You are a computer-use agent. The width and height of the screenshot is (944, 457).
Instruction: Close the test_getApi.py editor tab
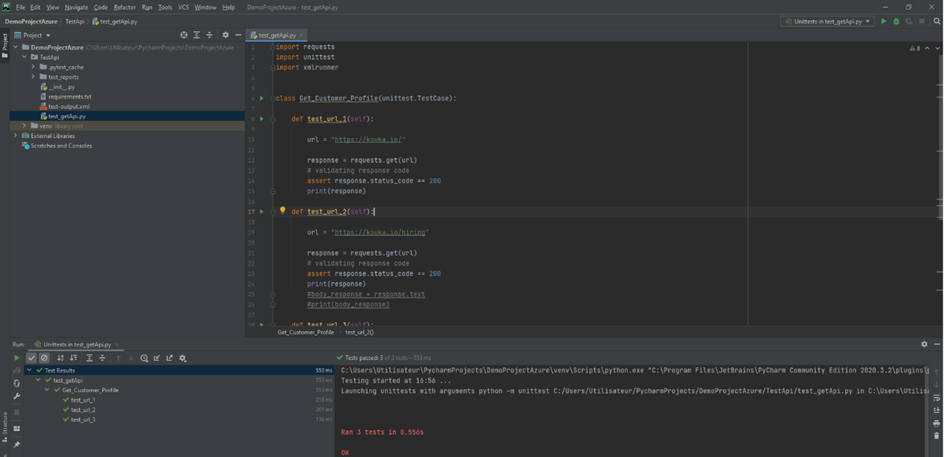click(301, 36)
